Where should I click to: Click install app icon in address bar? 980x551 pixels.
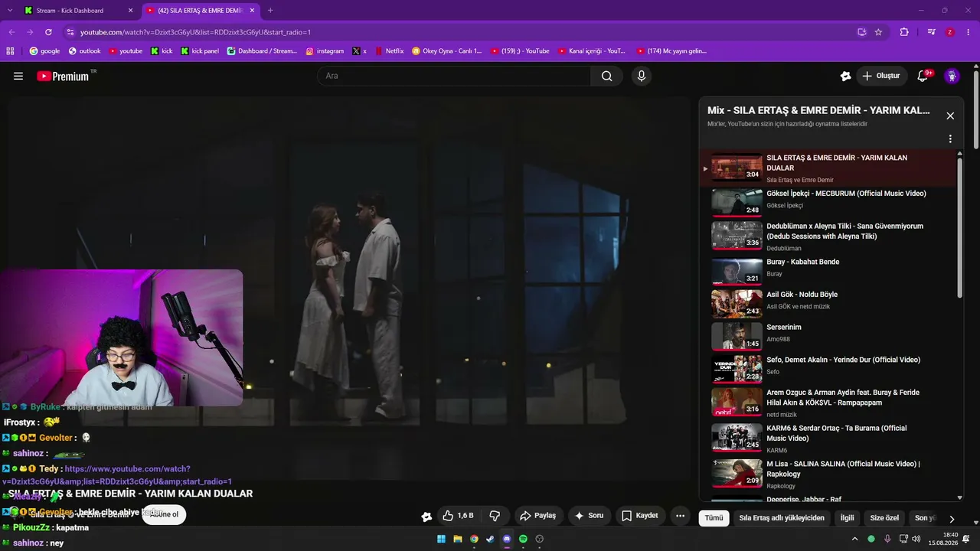pos(862,32)
